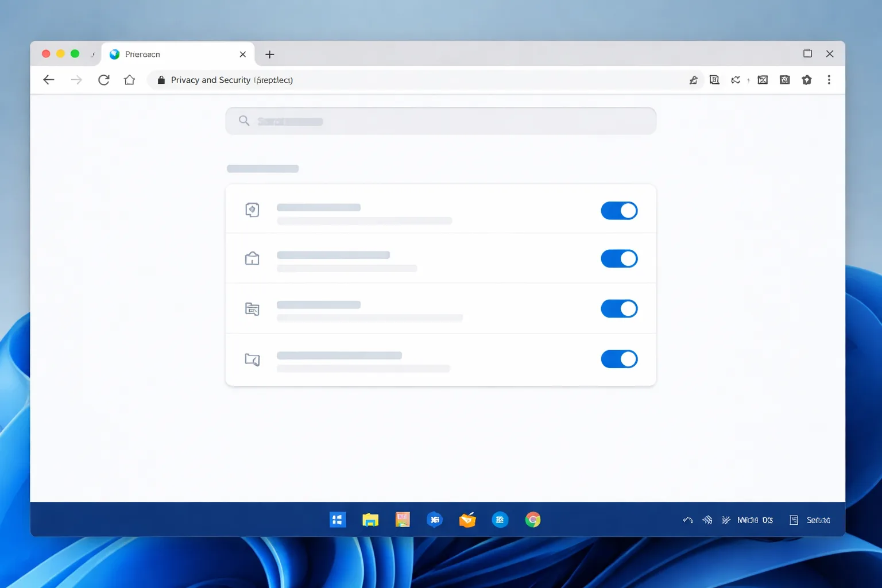The width and height of the screenshot is (882, 588).
Task: Expand the system tray hidden icons chevron
Action: pyautogui.click(x=687, y=520)
